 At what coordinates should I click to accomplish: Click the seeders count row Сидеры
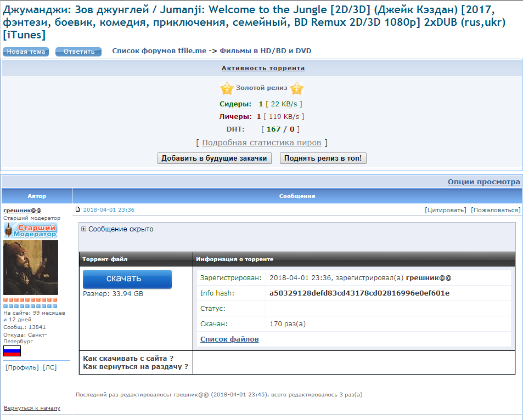point(261,104)
